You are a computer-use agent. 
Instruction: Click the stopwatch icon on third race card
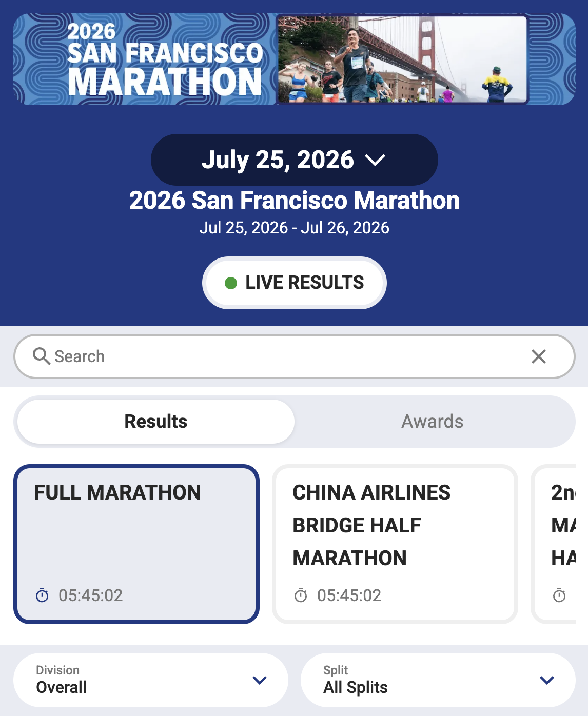point(559,595)
